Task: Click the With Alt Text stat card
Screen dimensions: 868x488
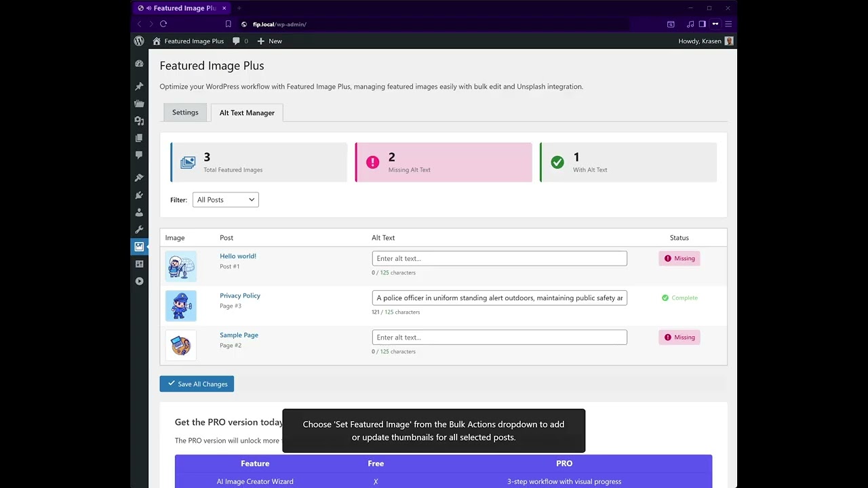Action: 628,162
